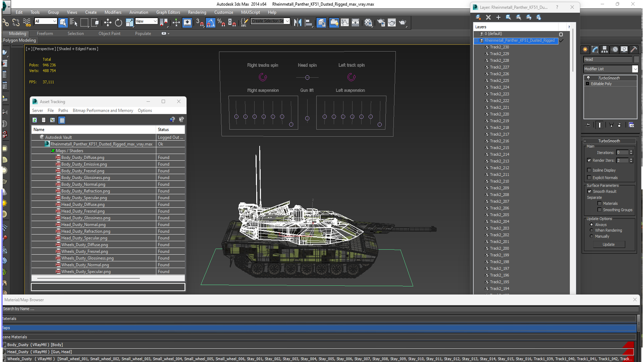644x362 pixels.
Task: Expand the Editable Poly stack entry
Action: click(x=588, y=84)
